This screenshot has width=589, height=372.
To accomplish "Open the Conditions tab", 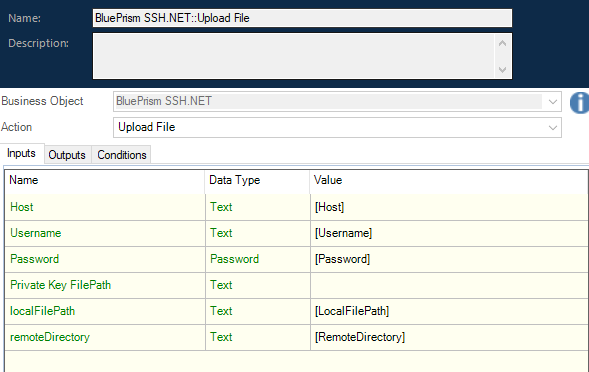I will [122, 155].
